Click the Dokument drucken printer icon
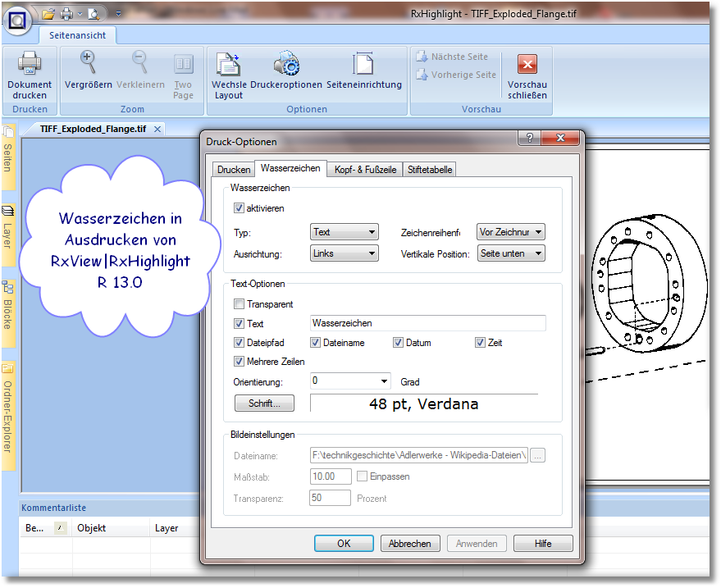Viewport: 721px width, 588px height. 30,64
